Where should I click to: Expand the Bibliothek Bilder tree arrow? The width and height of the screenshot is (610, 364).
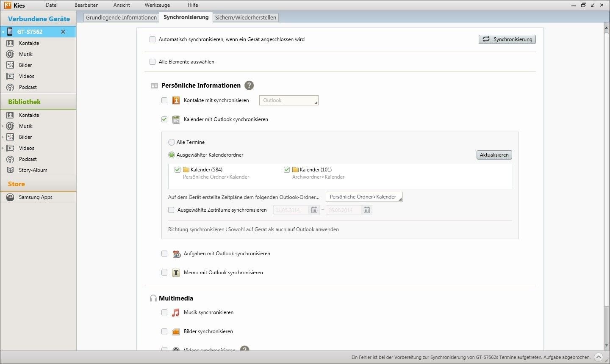[x=3, y=137]
